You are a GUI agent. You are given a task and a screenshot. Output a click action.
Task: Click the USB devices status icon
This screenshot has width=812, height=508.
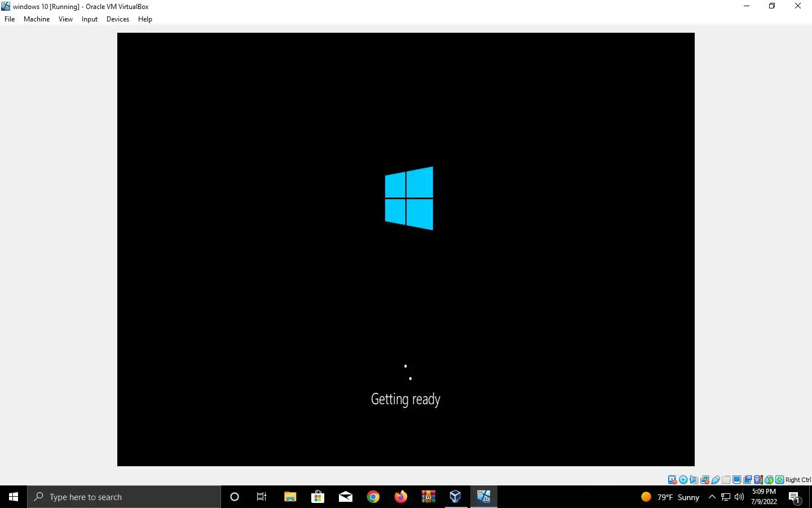[716, 480]
